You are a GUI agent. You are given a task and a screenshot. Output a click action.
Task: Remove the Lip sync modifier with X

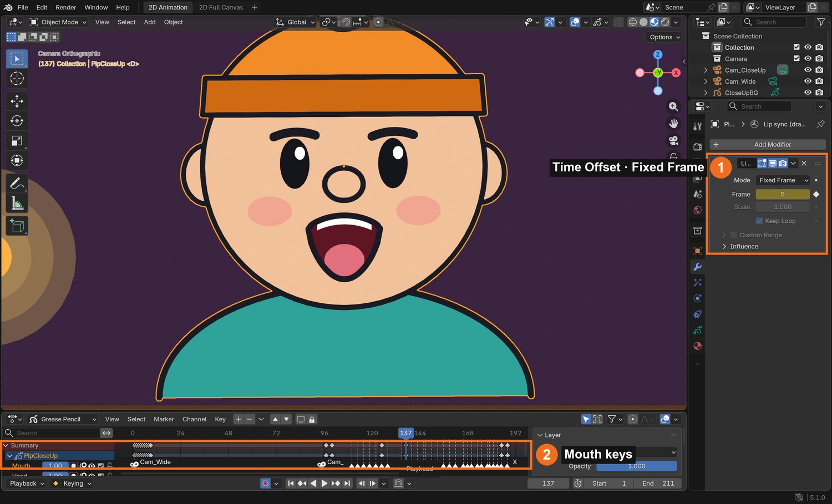804,163
